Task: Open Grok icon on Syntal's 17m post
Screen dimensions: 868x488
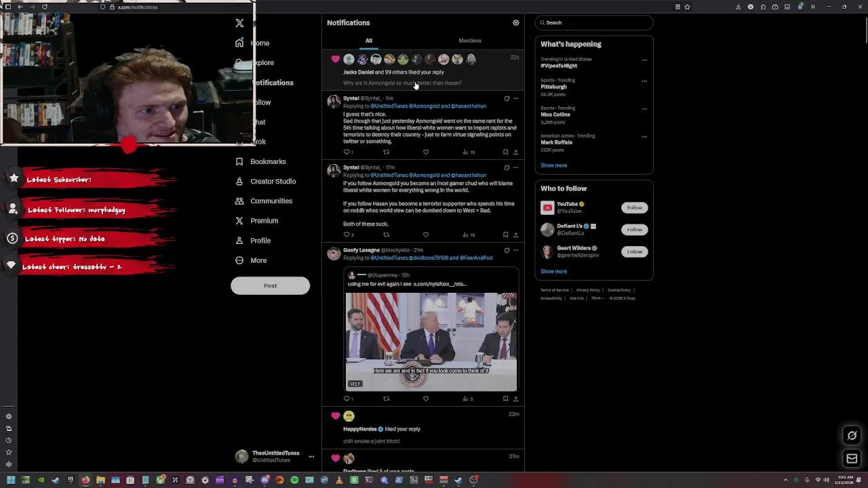Action: point(507,167)
